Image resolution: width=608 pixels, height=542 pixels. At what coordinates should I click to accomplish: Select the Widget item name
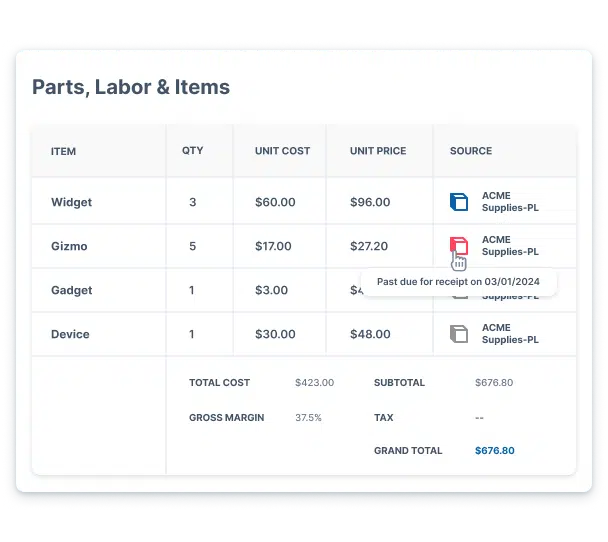[71, 202]
